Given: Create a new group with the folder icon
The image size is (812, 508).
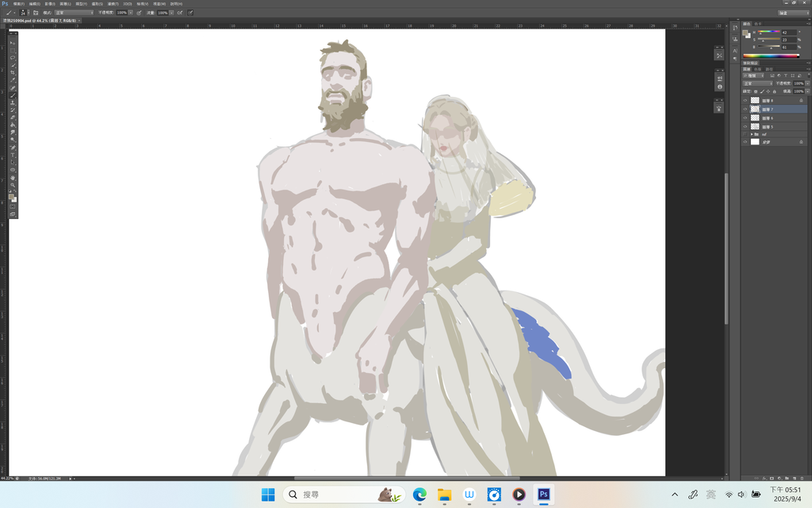Looking at the screenshot, I should 787,479.
